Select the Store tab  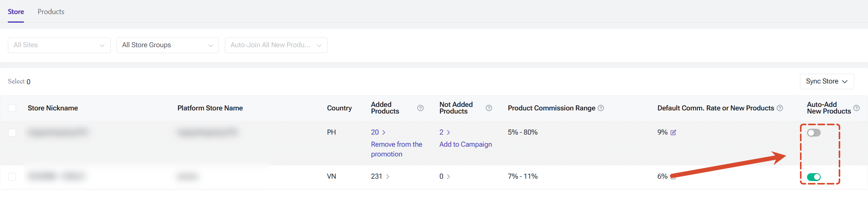[16, 12]
